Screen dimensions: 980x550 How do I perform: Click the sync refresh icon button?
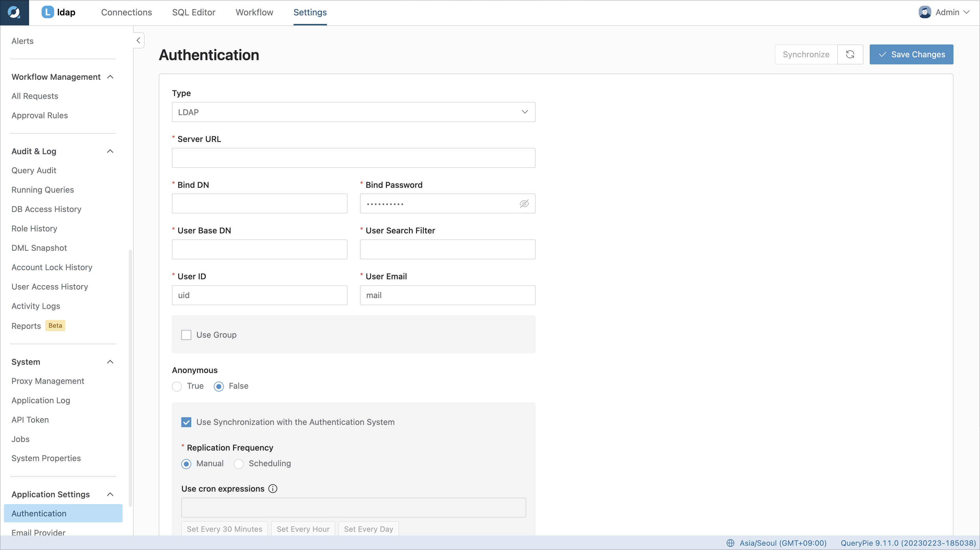pos(850,54)
